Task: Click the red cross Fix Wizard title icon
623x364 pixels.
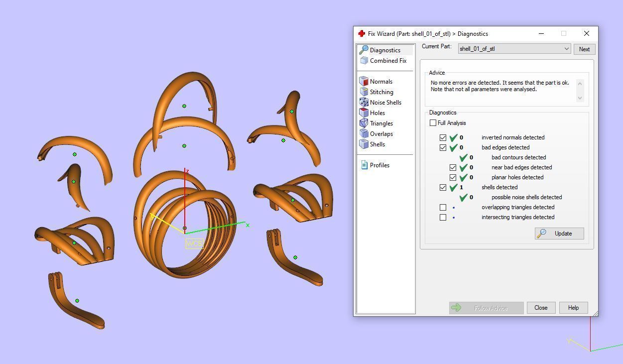Action: pos(362,34)
